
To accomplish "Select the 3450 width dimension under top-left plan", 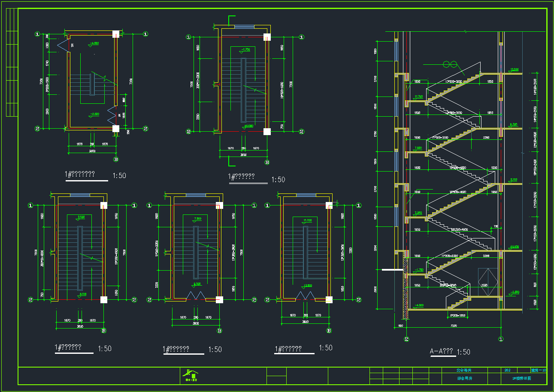I will (92, 151).
